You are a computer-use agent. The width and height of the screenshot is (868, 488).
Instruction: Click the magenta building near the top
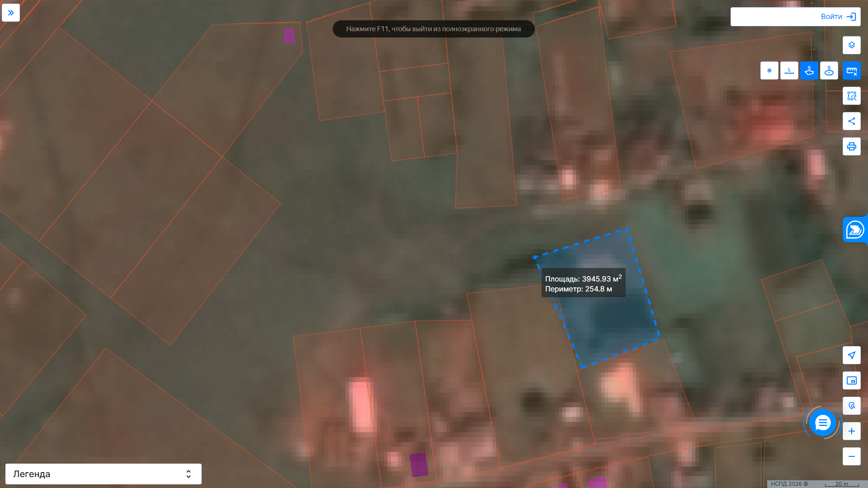(289, 36)
